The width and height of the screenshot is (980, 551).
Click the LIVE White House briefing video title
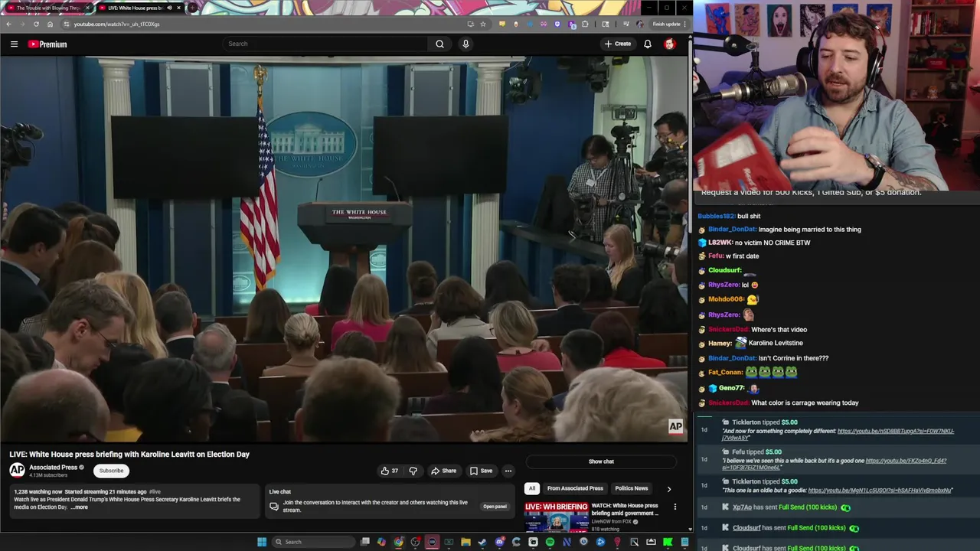pos(129,455)
